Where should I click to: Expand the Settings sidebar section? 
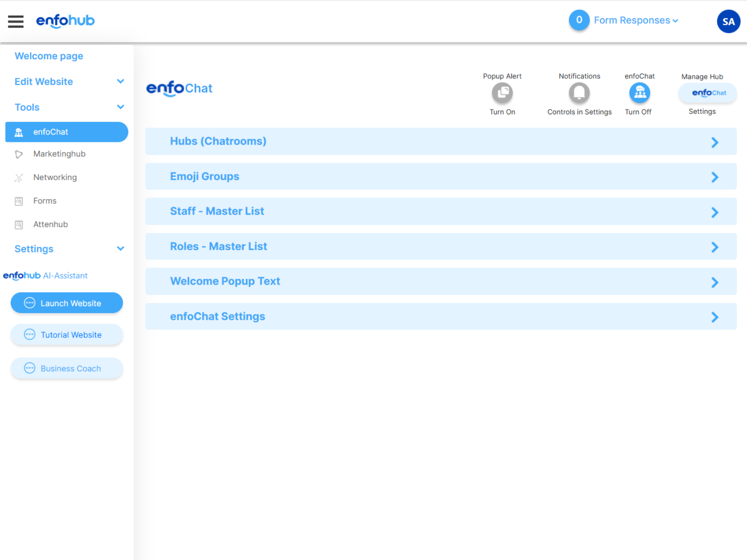click(x=120, y=249)
